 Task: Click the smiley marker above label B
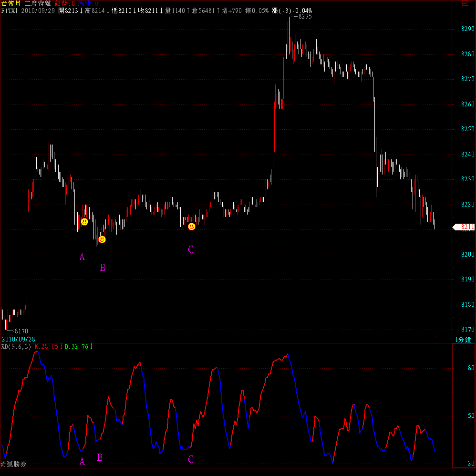pyautogui.click(x=102, y=239)
